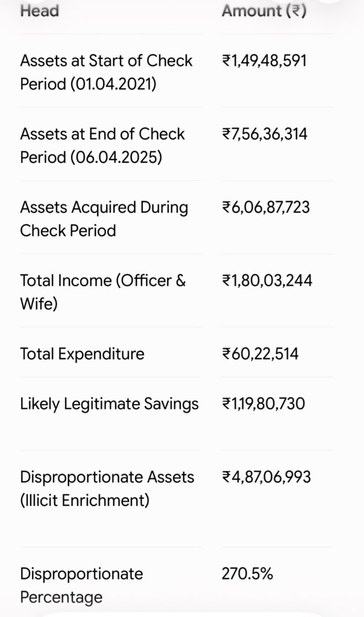The image size is (364, 617).
Task: Select Total Income (Officer & Wife) label
Action: click(102, 292)
